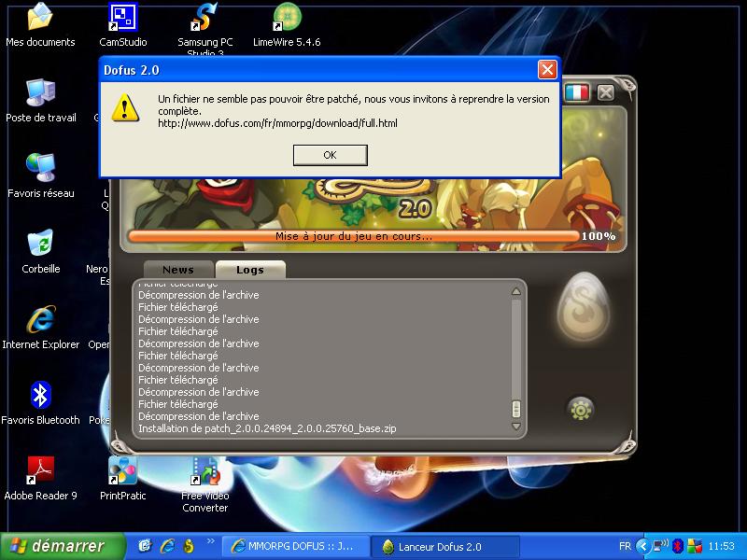Close the Dofus 2.0 error dialog

tap(547, 70)
